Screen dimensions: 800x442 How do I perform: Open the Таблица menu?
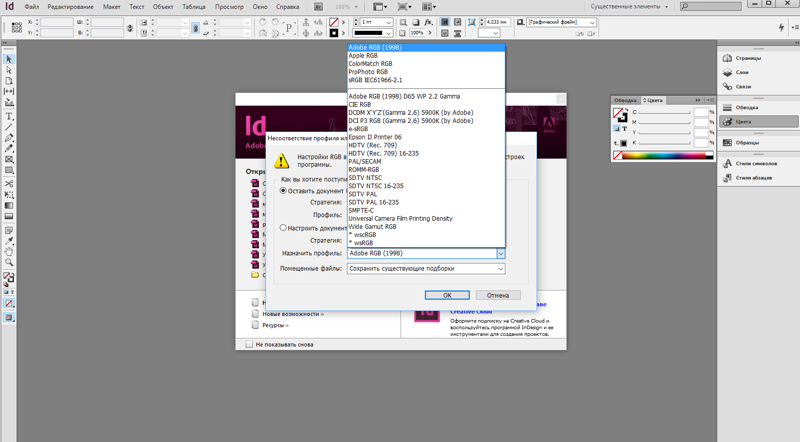point(194,7)
